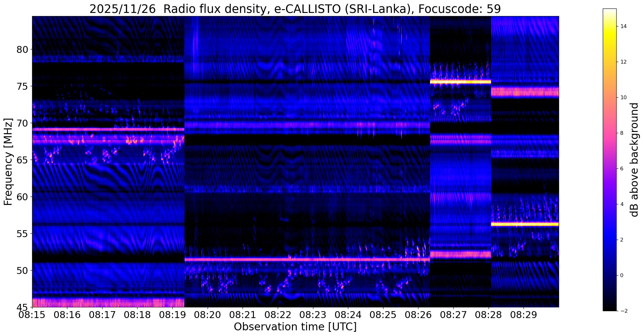Click the 'Frequency [MHz]' axis label

click(8, 162)
